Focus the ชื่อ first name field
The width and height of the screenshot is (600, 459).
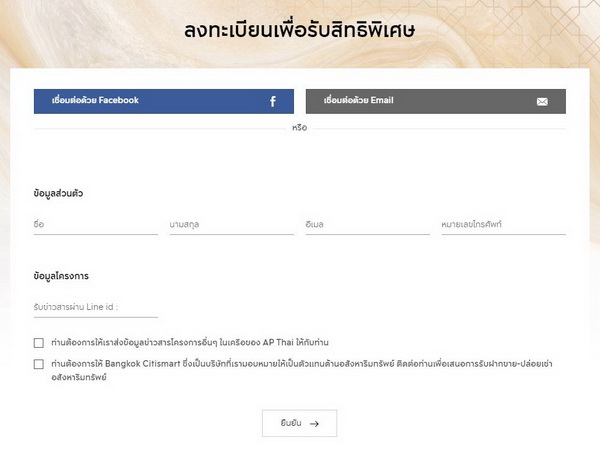point(96,225)
